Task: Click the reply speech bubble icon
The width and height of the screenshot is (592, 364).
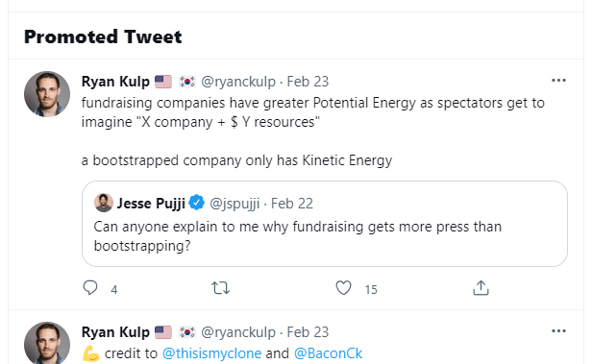Action: click(x=90, y=288)
